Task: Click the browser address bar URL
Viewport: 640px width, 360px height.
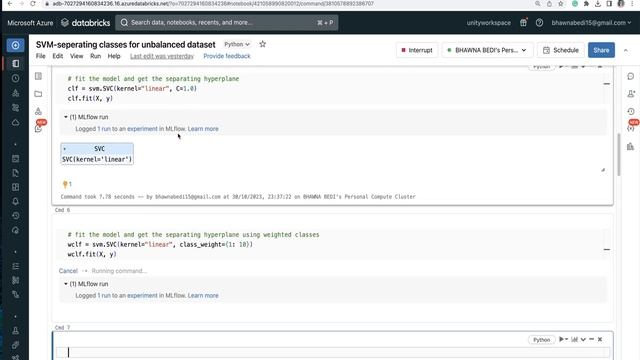Action: (213, 4)
